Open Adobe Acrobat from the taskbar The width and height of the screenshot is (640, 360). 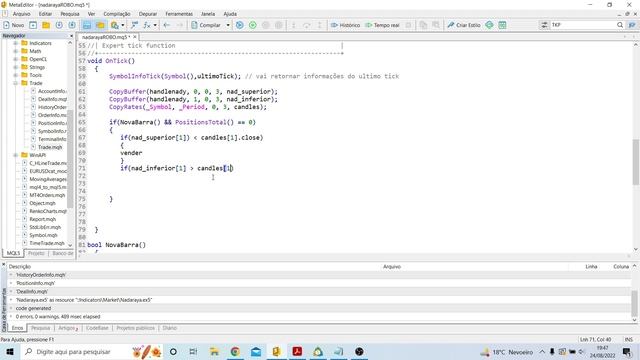[297, 351]
